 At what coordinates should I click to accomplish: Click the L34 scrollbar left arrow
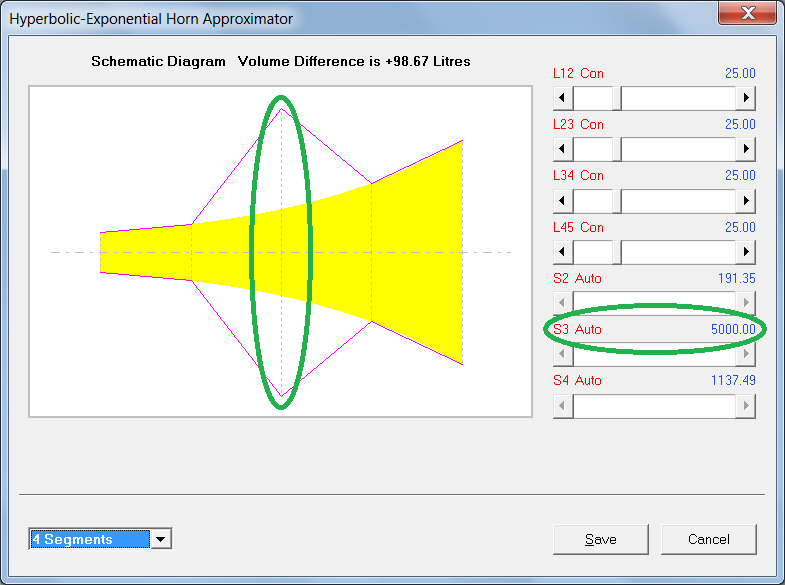coord(563,201)
